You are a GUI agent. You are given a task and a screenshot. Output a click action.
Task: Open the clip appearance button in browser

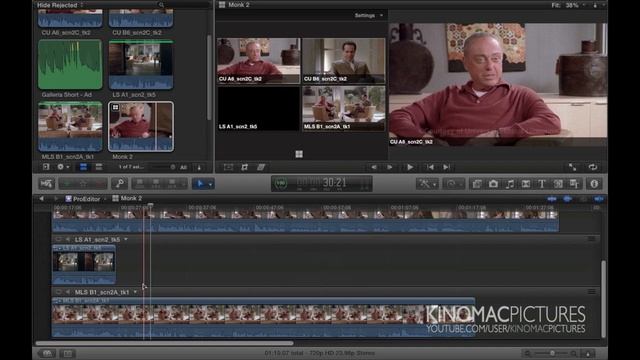point(199,167)
